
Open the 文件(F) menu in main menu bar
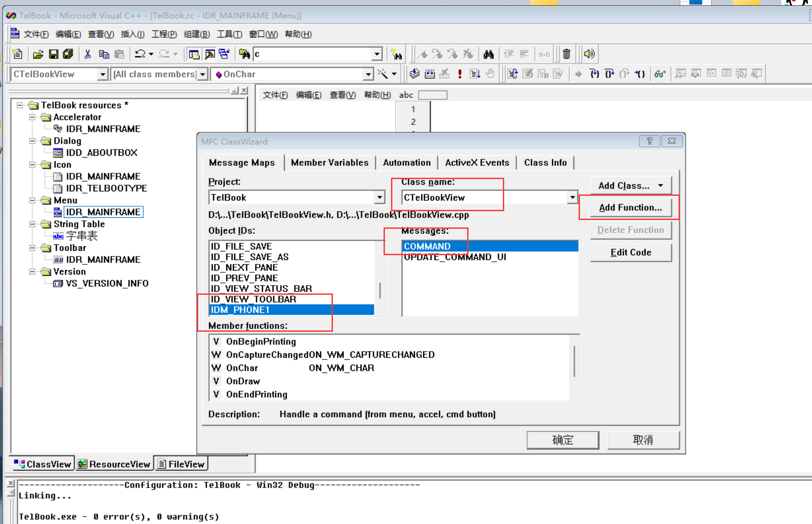coord(36,34)
